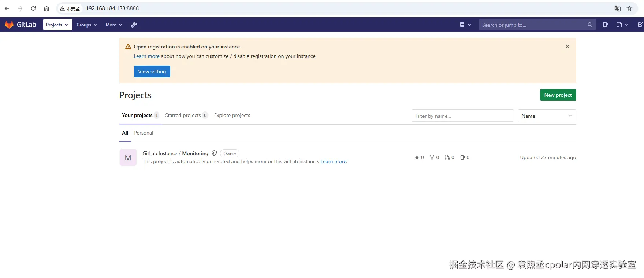Click the translate page icon

pos(618,8)
